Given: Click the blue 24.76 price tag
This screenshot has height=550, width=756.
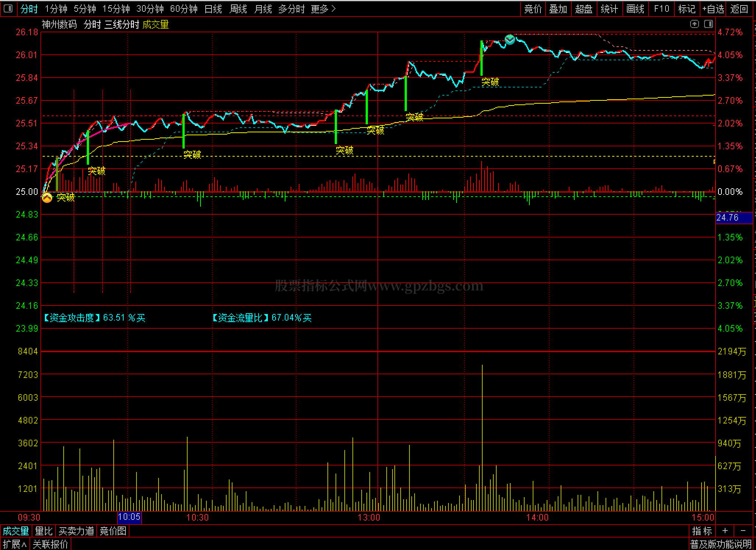Looking at the screenshot, I should (x=734, y=218).
